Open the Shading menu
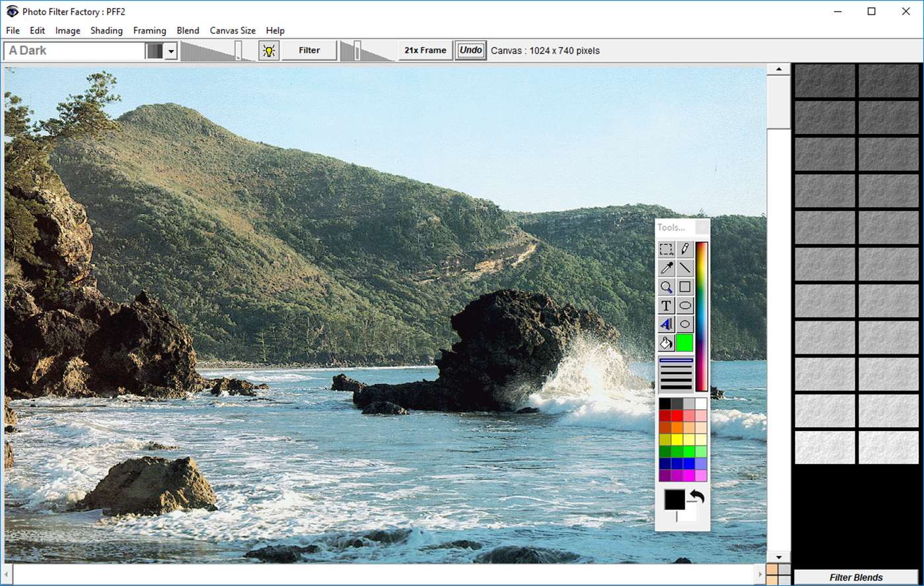The image size is (924, 586). [x=106, y=30]
